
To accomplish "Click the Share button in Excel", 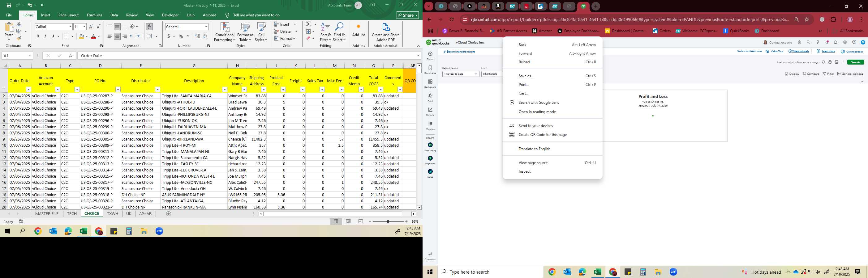I will click(x=408, y=15).
